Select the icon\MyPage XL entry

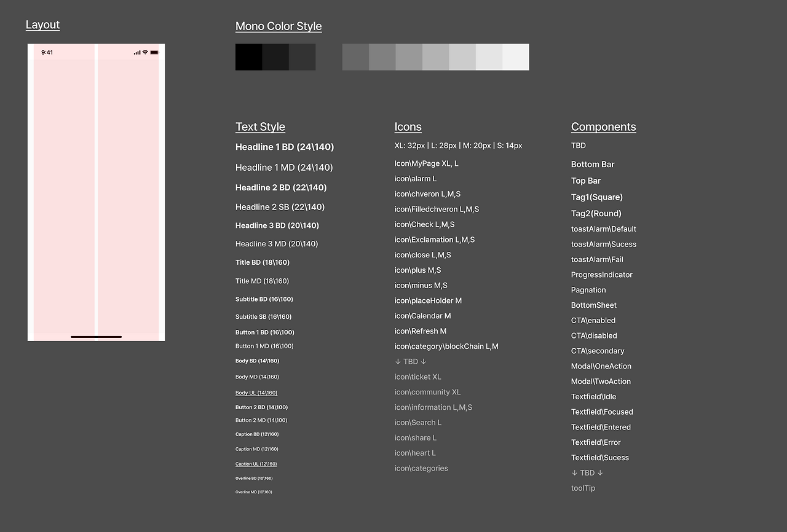pos(426,163)
